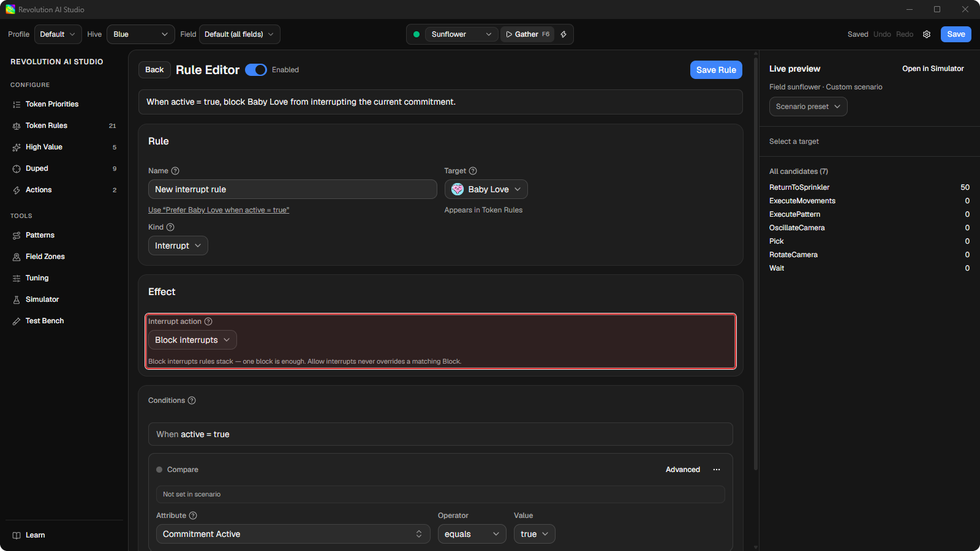Open Field Zones tool
980x551 pixels.
(x=64, y=257)
